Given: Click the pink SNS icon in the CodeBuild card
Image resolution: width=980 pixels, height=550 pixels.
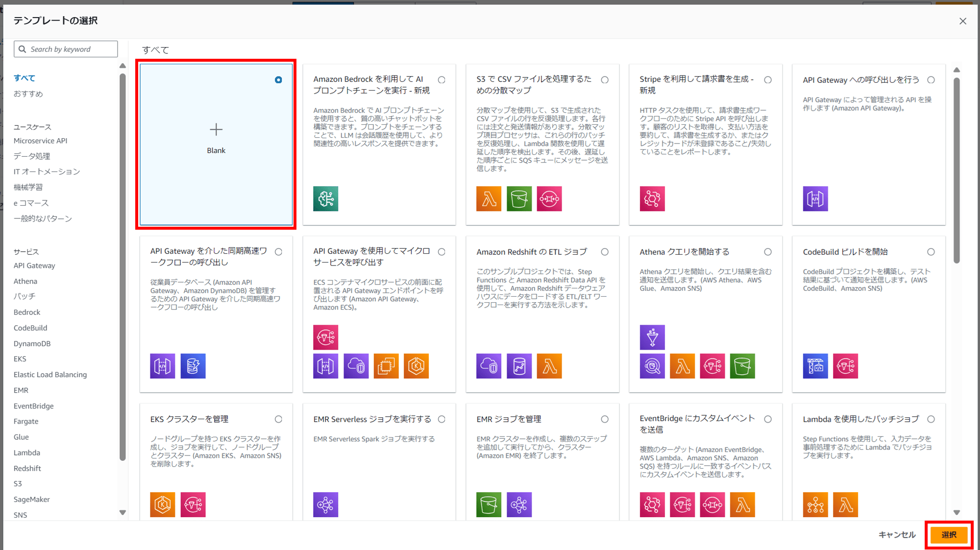Looking at the screenshot, I should point(846,366).
